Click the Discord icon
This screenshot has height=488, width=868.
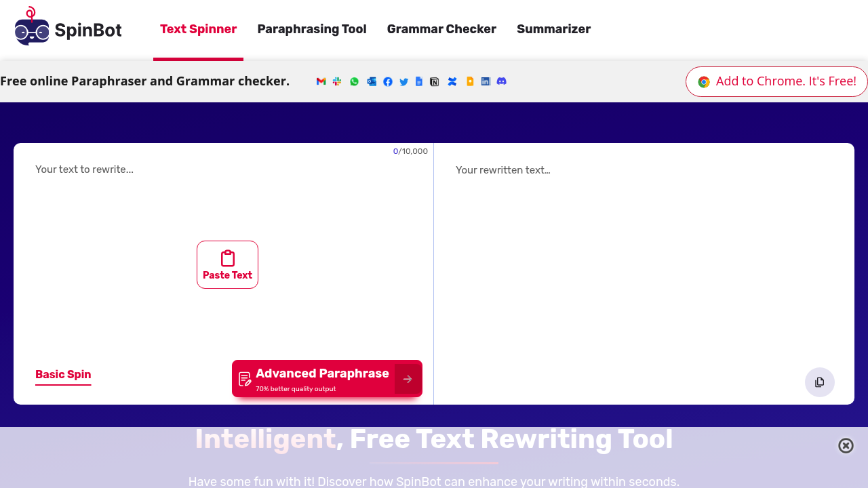(502, 81)
